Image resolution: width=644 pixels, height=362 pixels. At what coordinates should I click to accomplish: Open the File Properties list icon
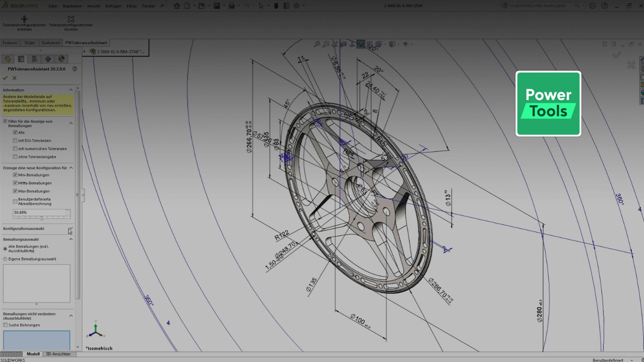coord(286,6)
